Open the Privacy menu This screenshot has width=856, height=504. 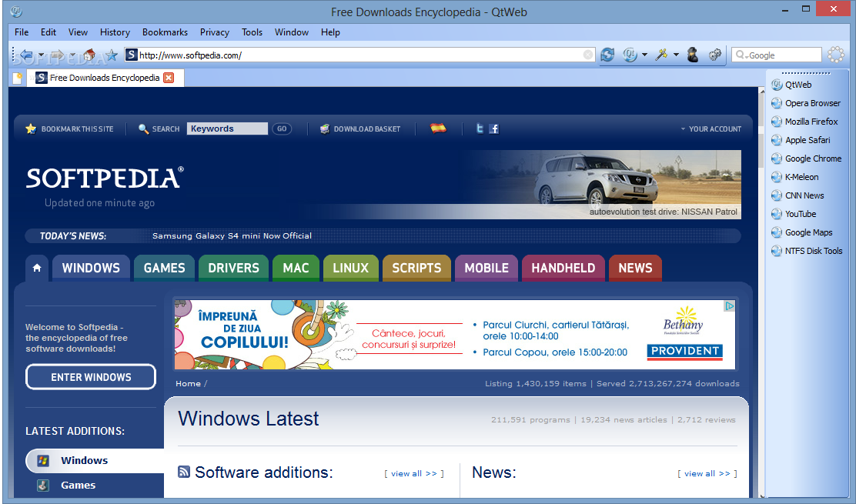coord(215,32)
